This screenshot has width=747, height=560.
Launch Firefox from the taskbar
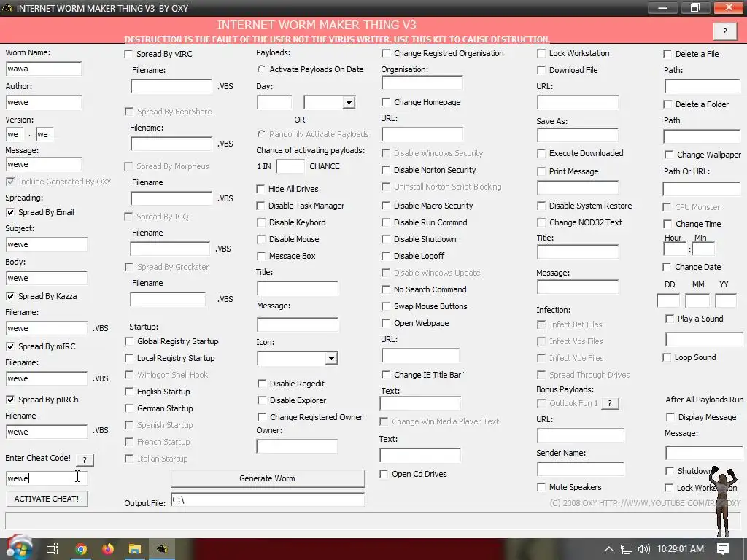click(x=108, y=549)
